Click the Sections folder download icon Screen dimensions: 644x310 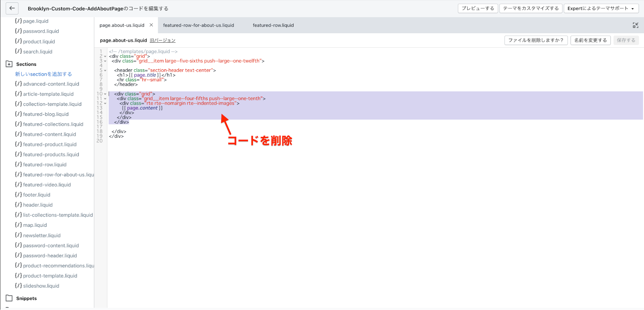9,64
